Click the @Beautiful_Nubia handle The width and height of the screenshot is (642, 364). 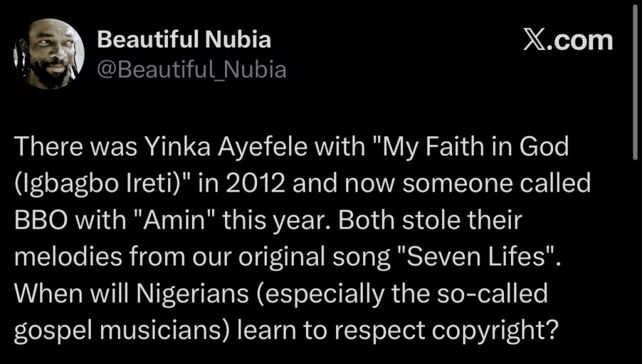[192, 70]
